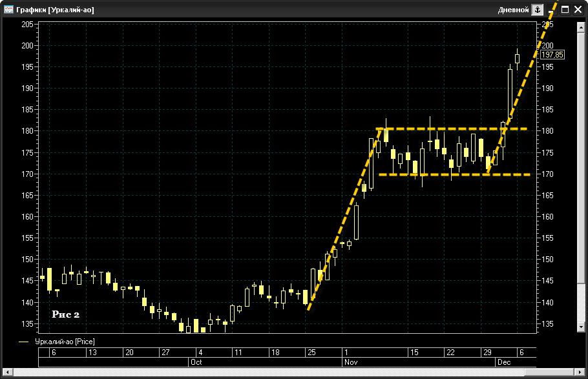The height and width of the screenshot is (379, 588).
Task: Click the vertical scrollbar up arrow
Action: click(x=581, y=27)
